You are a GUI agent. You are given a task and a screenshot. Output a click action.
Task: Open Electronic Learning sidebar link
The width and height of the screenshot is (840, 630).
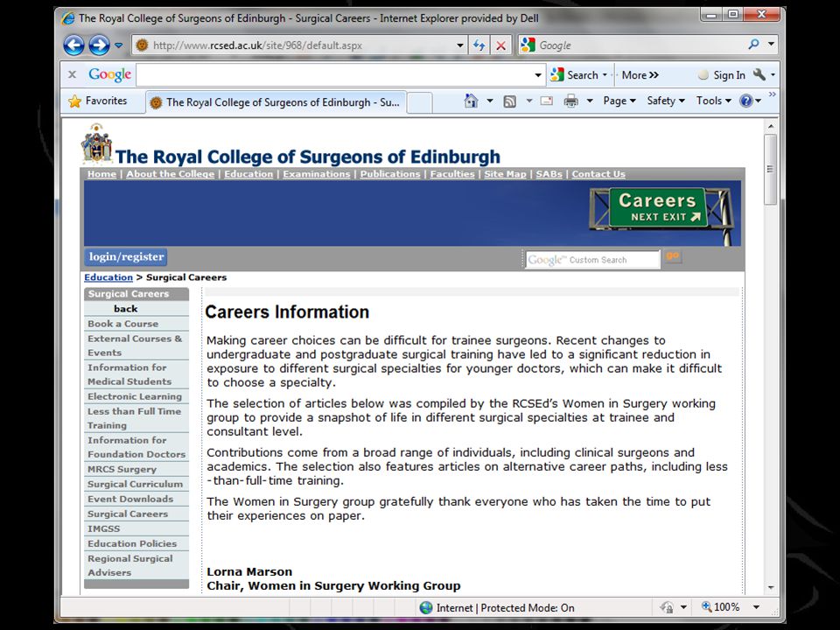tap(135, 396)
